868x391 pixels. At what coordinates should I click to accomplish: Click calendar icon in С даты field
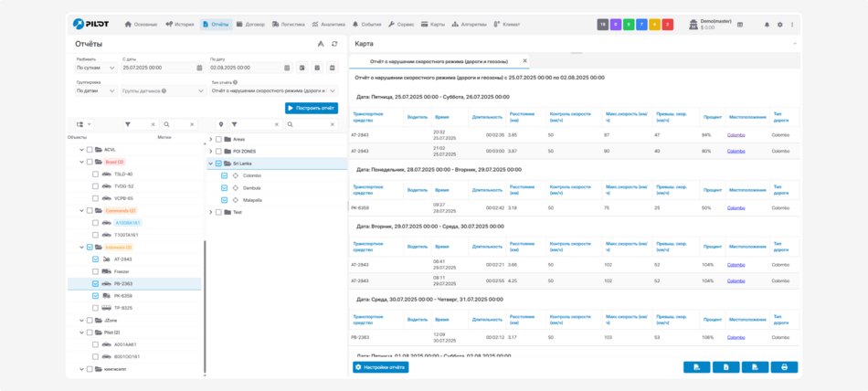click(x=198, y=68)
